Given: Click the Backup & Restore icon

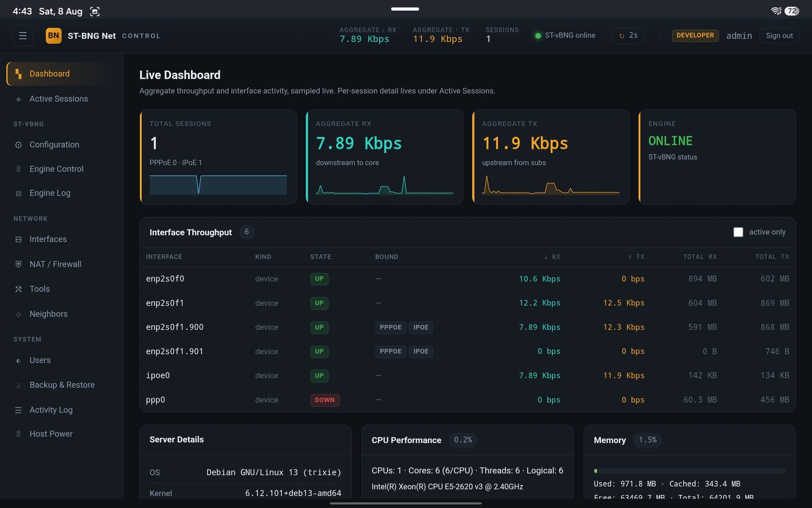Looking at the screenshot, I should (18, 385).
